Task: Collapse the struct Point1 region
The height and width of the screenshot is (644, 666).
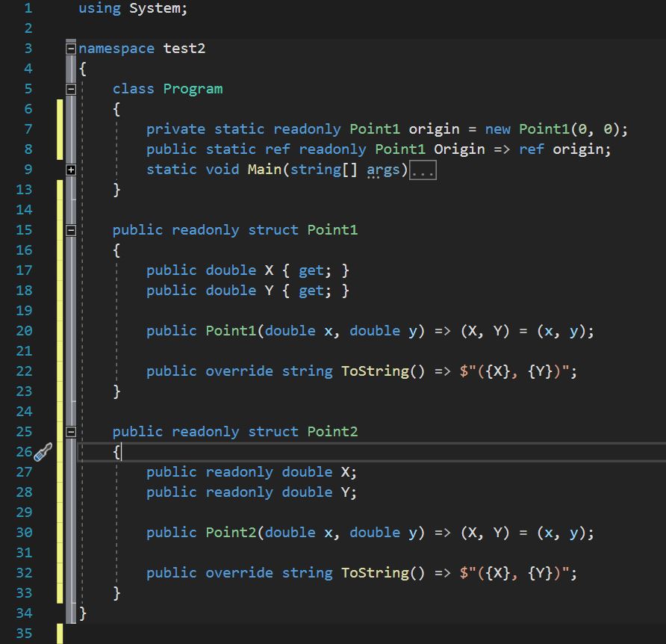Action: coord(71,229)
